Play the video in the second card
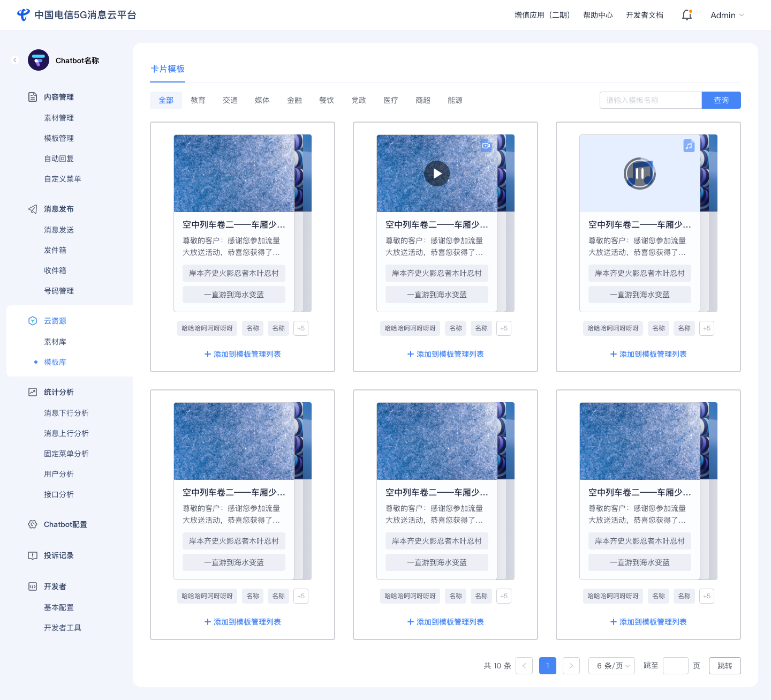The height and width of the screenshot is (700, 771). (437, 174)
